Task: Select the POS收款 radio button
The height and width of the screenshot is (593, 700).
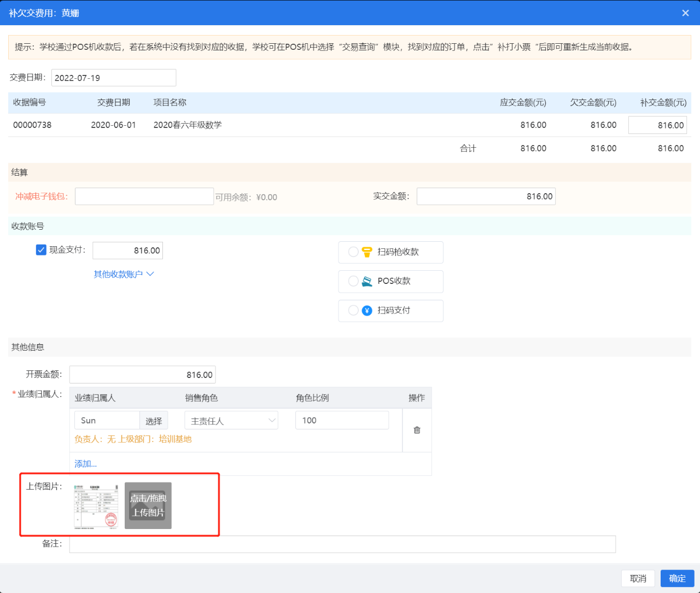Action: (x=353, y=281)
